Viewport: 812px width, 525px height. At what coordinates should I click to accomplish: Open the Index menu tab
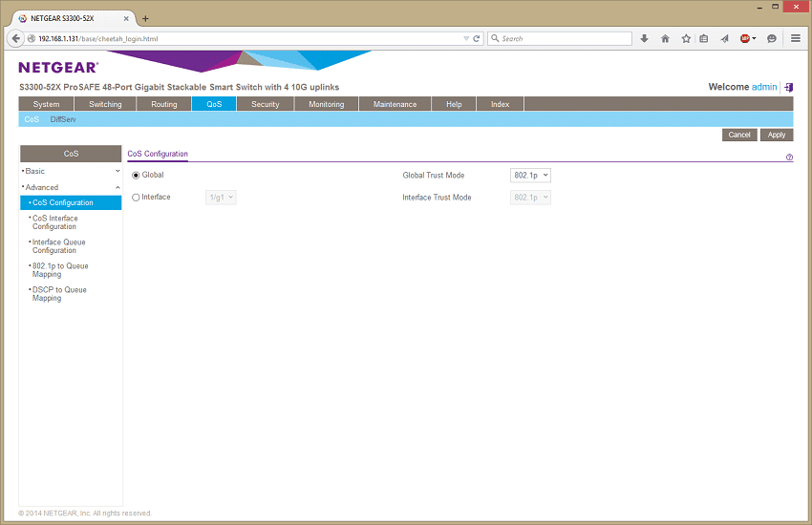(x=500, y=104)
